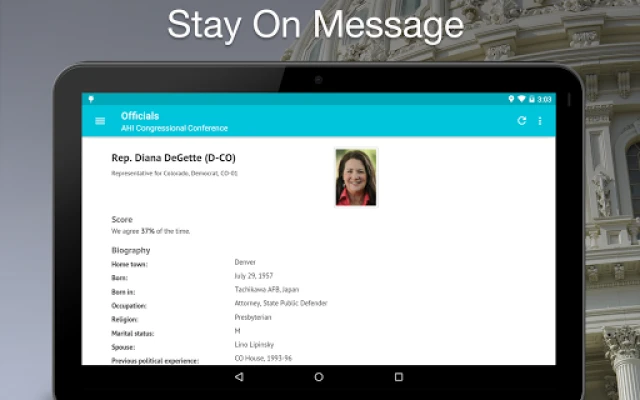
Task: Select occupation value Attorney, State Public Defender
Action: [x=280, y=303]
